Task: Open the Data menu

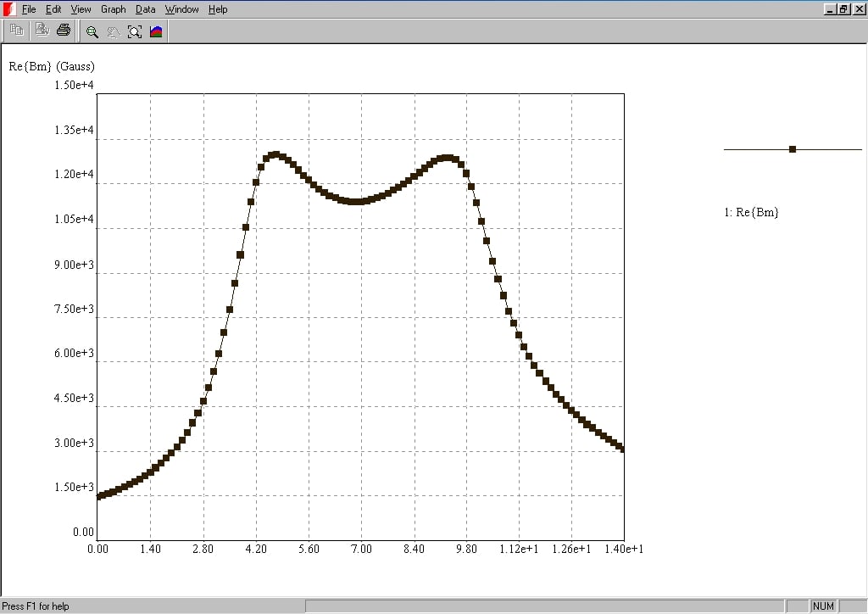Action: pyautogui.click(x=145, y=9)
